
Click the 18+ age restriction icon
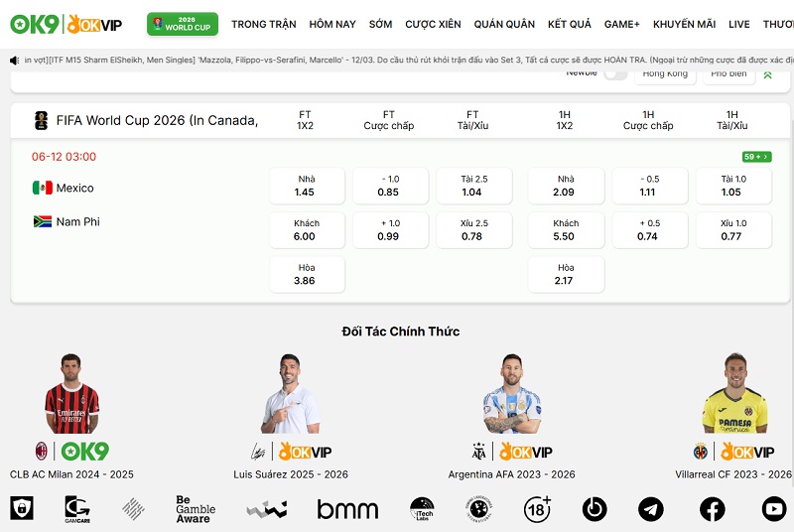(537, 509)
